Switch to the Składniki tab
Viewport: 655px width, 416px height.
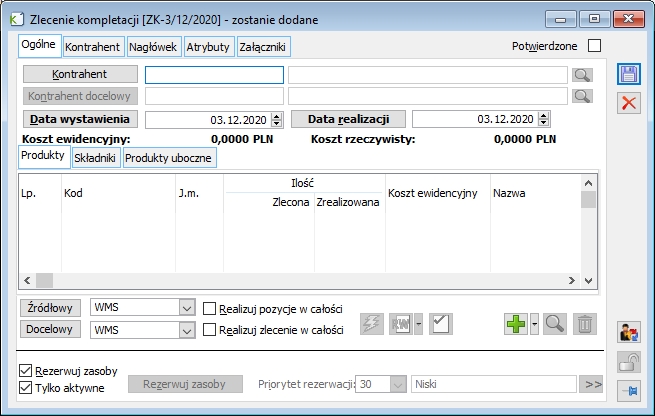coord(96,158)
